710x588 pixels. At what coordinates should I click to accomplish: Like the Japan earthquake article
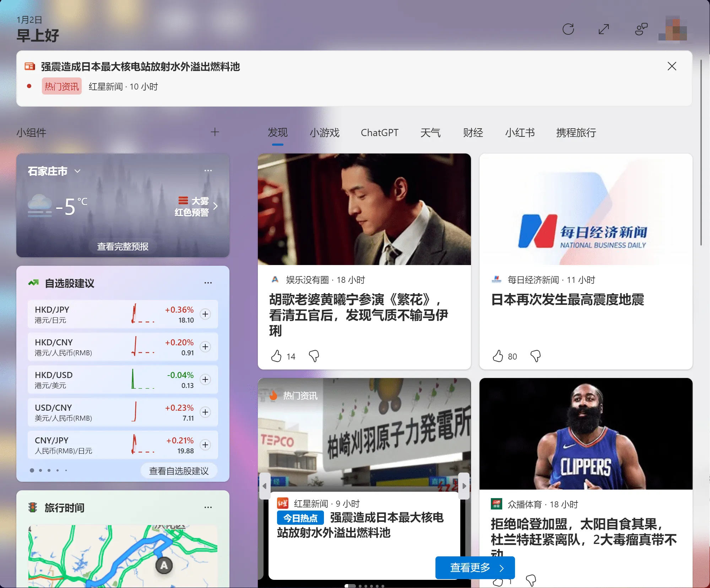pos(498,356)
